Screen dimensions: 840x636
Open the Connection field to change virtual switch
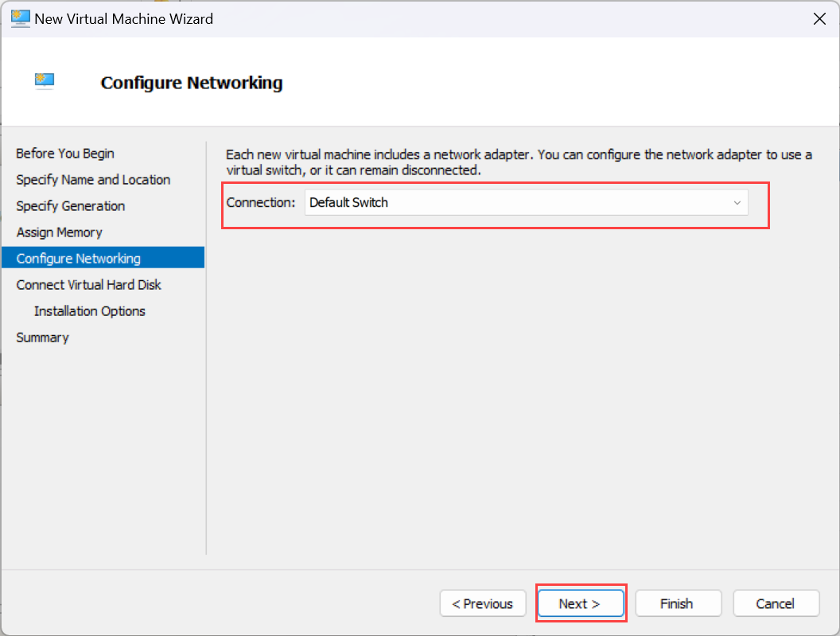pos(525,202)
